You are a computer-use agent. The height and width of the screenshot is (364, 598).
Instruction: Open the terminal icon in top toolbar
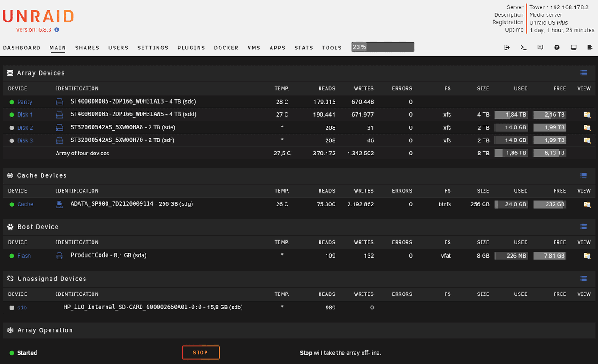pos(523,48)
